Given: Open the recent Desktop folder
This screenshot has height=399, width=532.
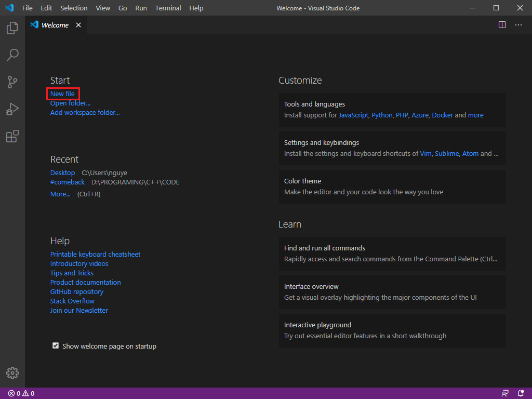Looking at the screenshot, I should pos(62,172).
